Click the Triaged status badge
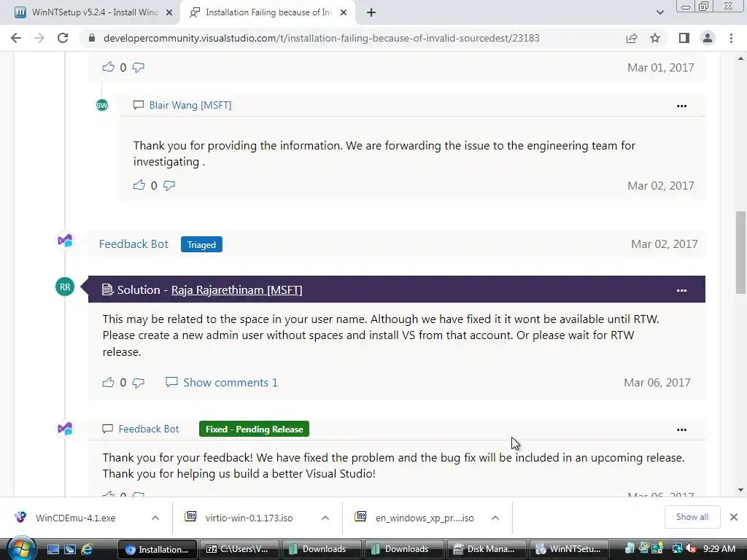Screen dimensions: 747x560 (201, 244)
